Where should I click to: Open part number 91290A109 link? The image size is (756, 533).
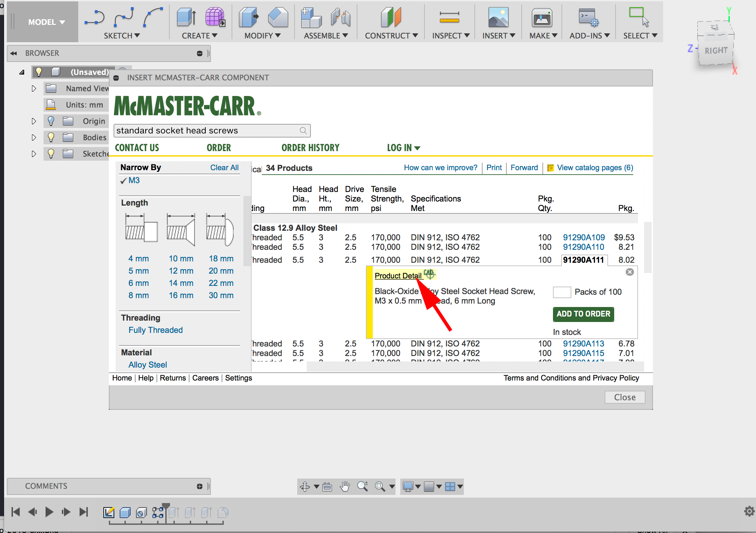tap(584, 237)
